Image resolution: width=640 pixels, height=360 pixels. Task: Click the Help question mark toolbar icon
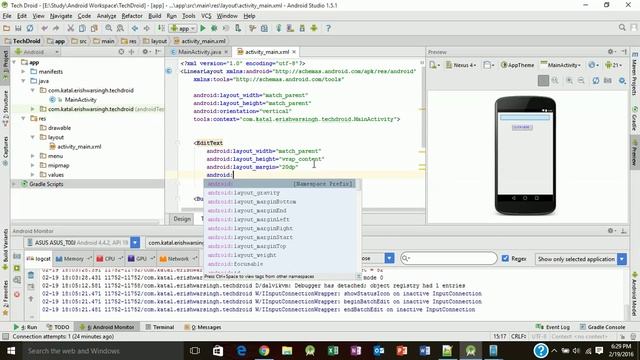[x=328, y=28]
